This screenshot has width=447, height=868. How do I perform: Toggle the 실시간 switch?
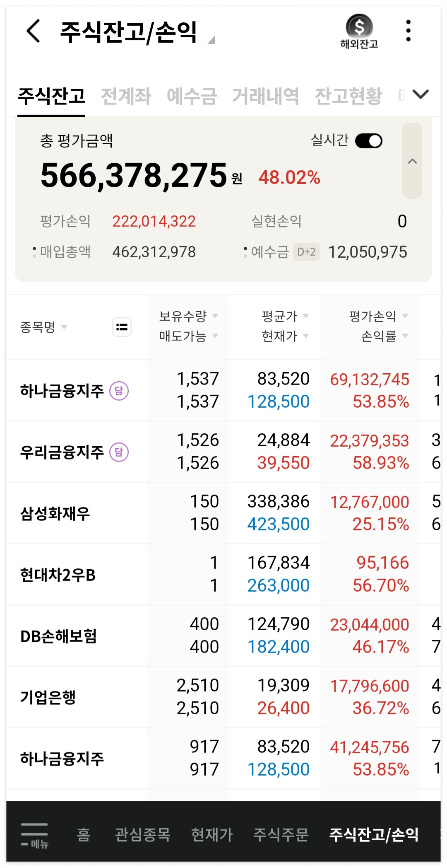tap(369, 141)
